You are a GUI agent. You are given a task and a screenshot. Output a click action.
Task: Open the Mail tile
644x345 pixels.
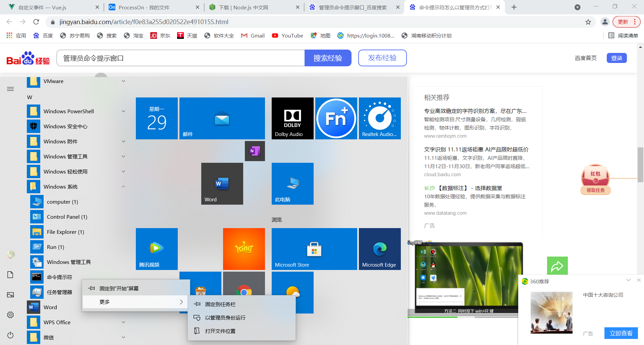click(222, 118)
